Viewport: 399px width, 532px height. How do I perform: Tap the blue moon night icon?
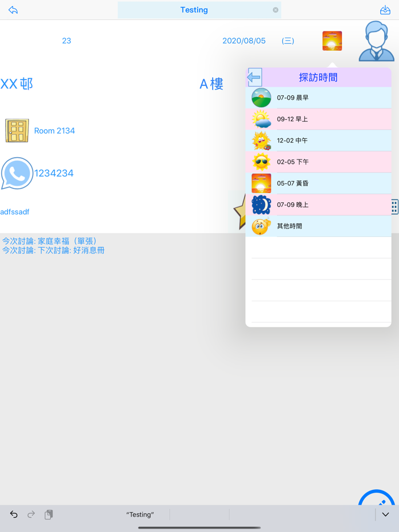point(261,204)
